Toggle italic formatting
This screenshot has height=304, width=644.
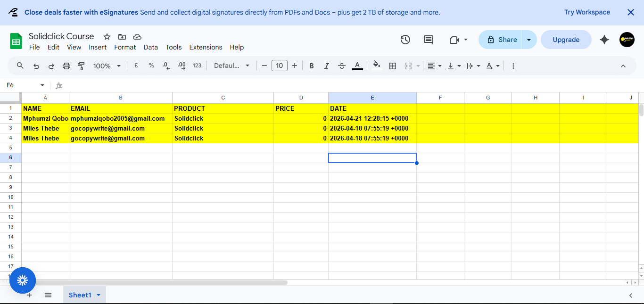tap(327, 66)
